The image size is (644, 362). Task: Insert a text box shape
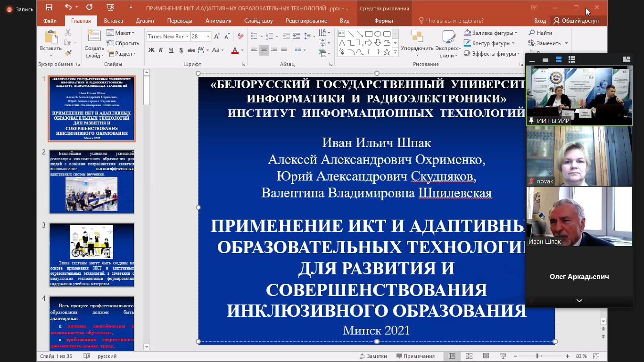pos(342,33)
